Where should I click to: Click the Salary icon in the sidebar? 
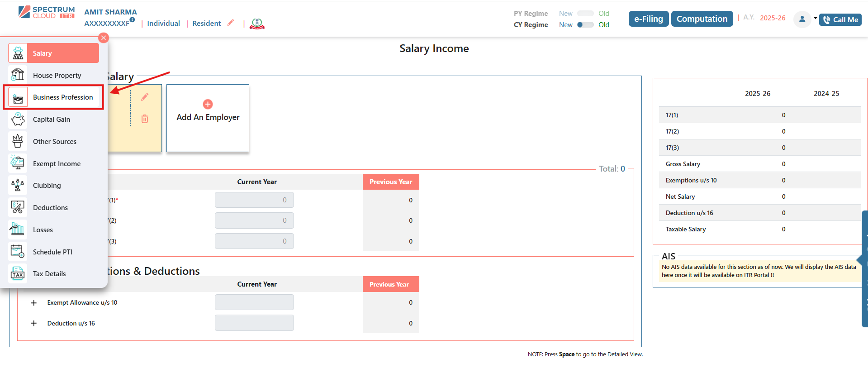pyautogui.click(x=18, y=53)
